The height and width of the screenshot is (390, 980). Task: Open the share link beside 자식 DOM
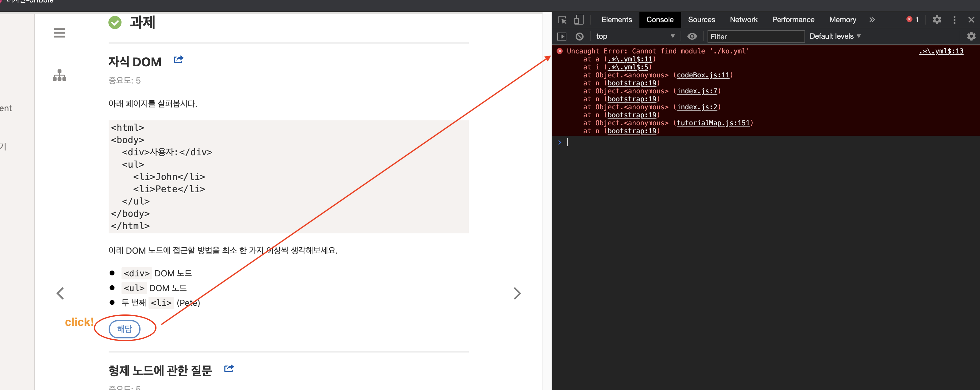pyautogui.click(x=179, y=60)
